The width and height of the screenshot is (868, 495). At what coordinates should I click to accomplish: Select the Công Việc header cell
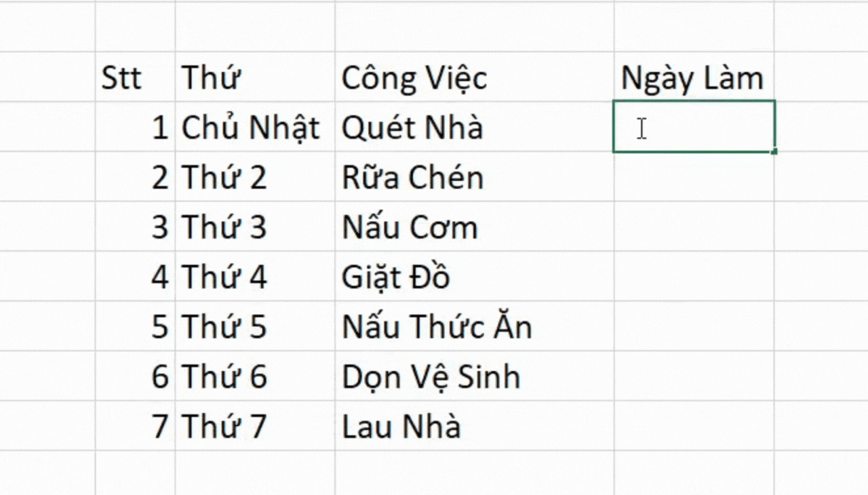[475, 77]
